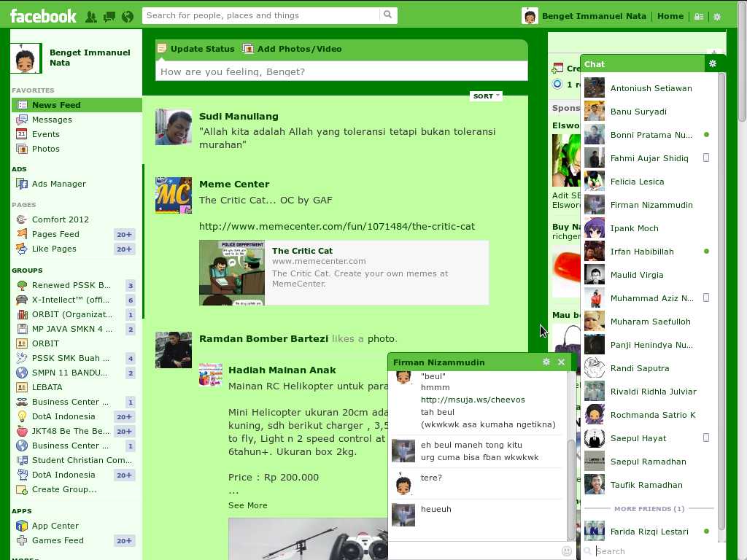Open the messages icon in top navigation bar
Image resolution: width=747 pixels, height=560 pixels.
109,15
